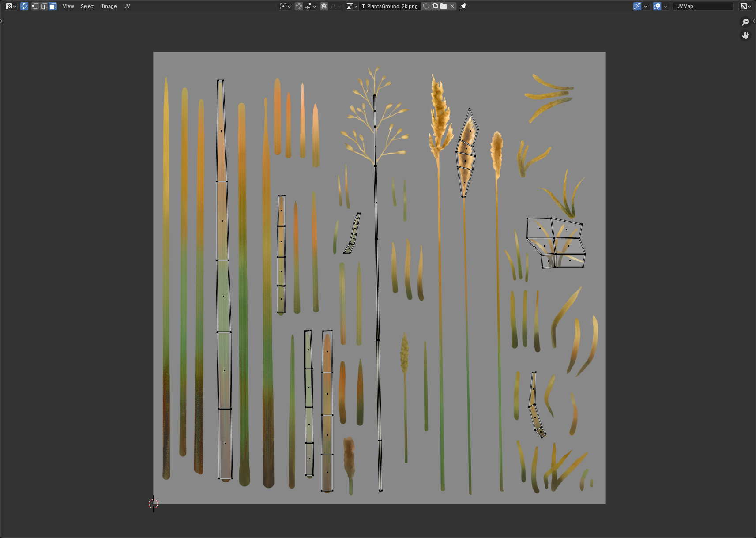Open the UV menu
Screen dimensions: 756x538
tap(126, 6)
